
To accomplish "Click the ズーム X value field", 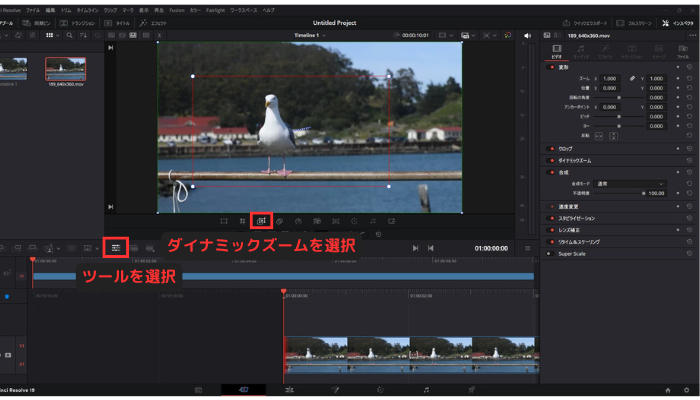I will pos(609,79).
